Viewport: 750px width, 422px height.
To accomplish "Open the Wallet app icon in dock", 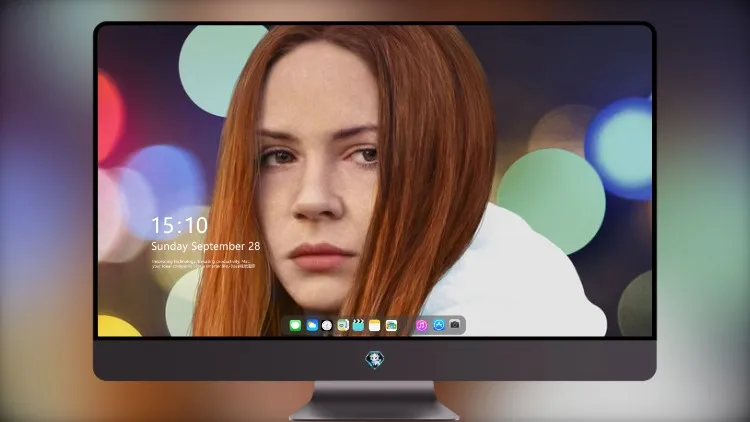I will coord(391,325).
